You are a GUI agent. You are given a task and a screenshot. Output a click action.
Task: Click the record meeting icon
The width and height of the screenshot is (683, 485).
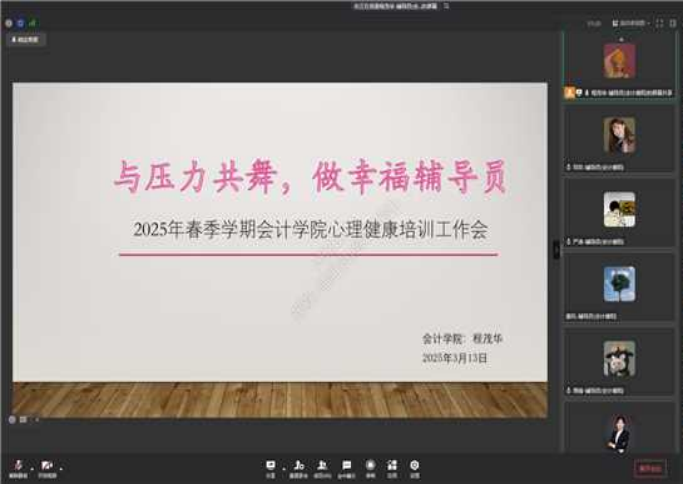[370, 466]
